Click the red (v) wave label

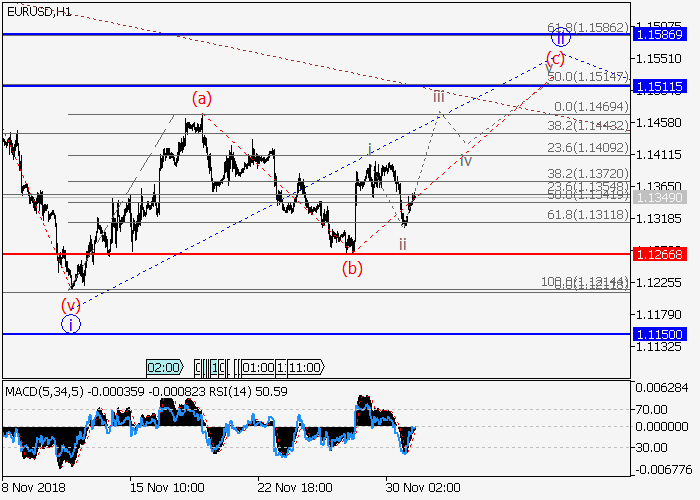click(70, 304)
